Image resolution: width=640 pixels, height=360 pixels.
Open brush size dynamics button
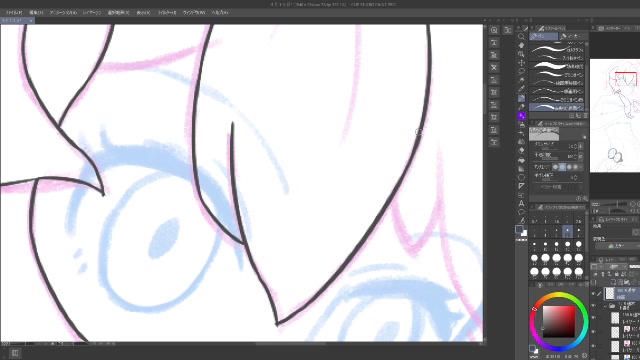click(581, 146)
